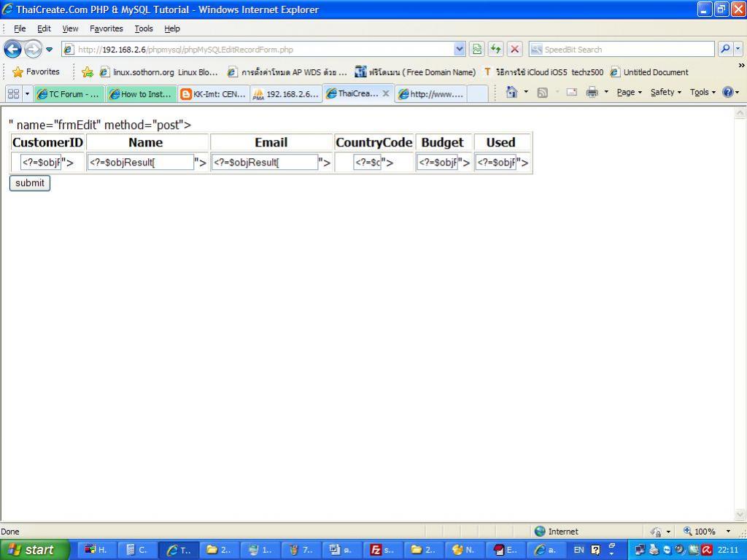Click the Back navigation arrow
The width and height of the screenshot is (747, 560).
click(x=13, y=49)
